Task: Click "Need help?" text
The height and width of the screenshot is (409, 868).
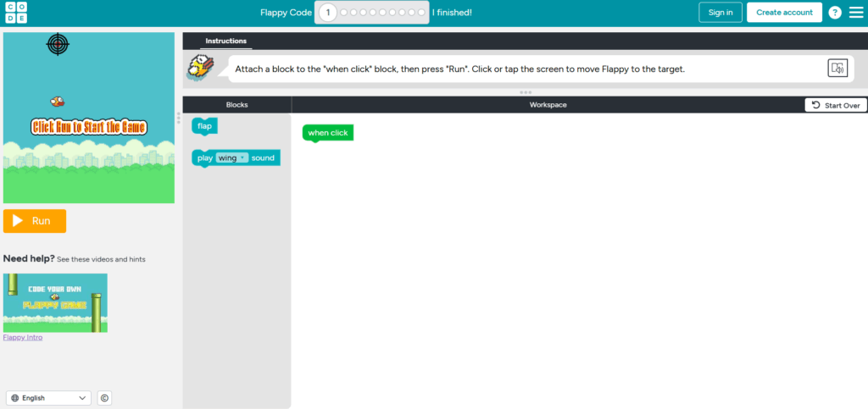Action: click(29, 258)
